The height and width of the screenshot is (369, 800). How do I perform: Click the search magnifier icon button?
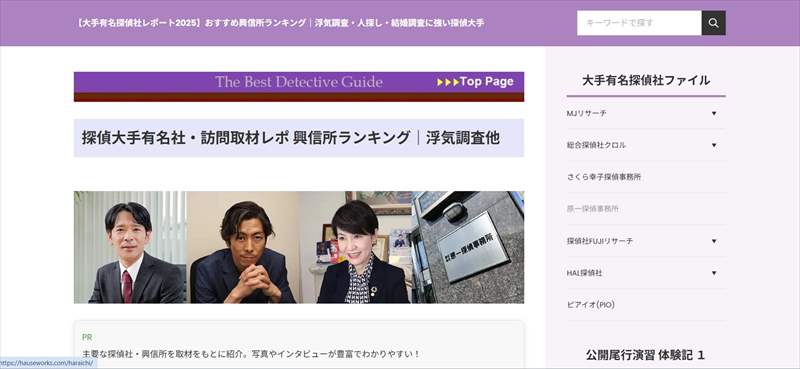[x=713, y=23]
